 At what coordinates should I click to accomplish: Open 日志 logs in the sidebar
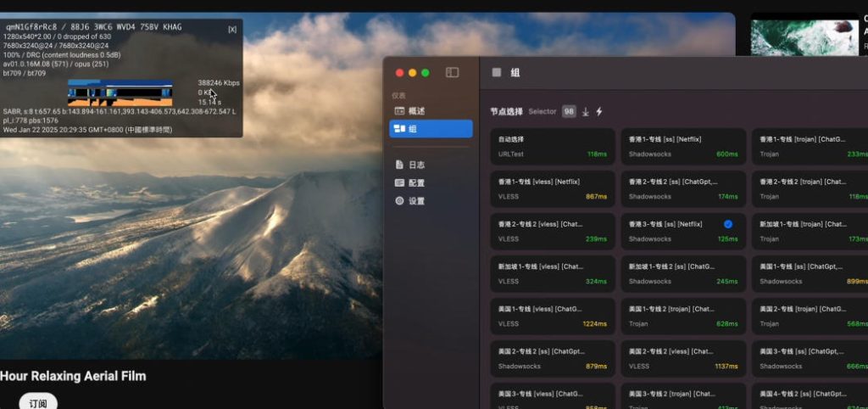point(431,165)
